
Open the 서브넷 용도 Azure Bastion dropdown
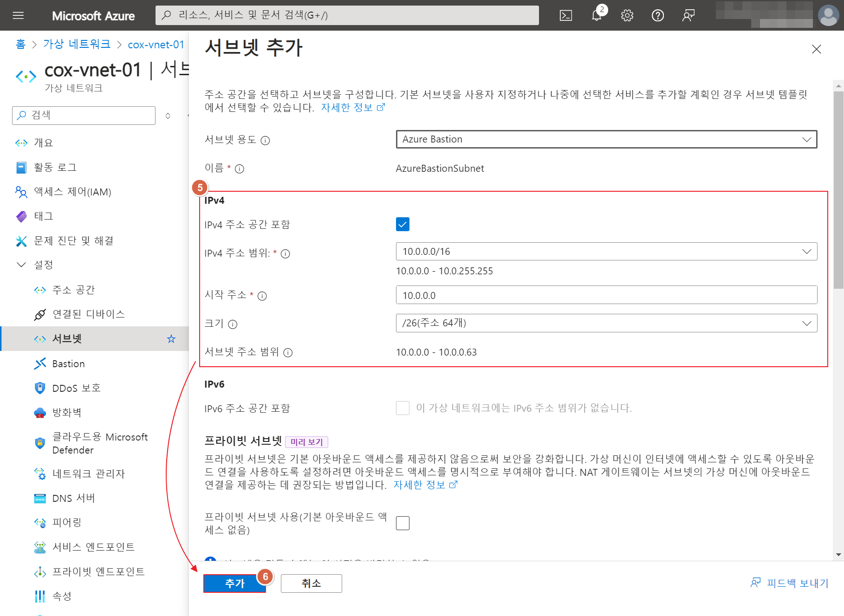coord(606,139)
